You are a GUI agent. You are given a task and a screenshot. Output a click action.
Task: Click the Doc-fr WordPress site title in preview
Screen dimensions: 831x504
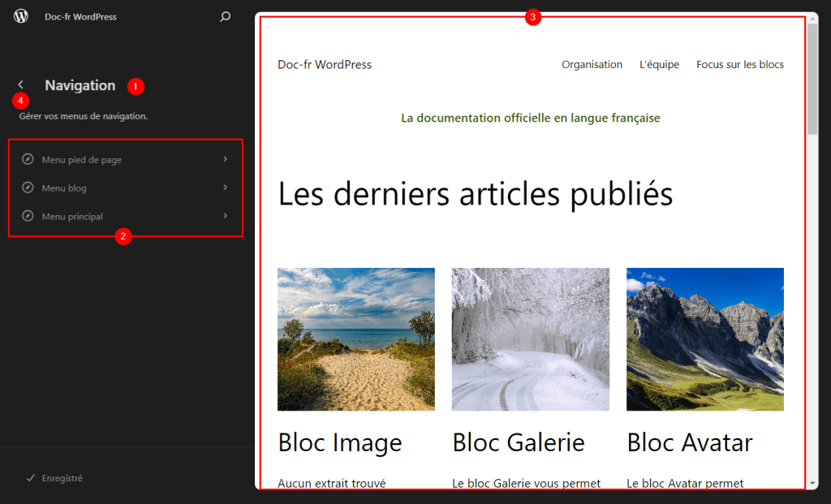click(x=325, y=65)
